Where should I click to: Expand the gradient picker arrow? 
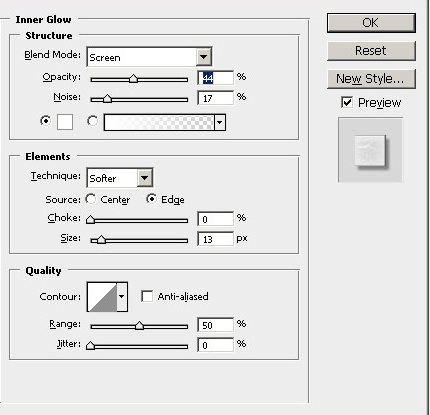pos(220,122)
